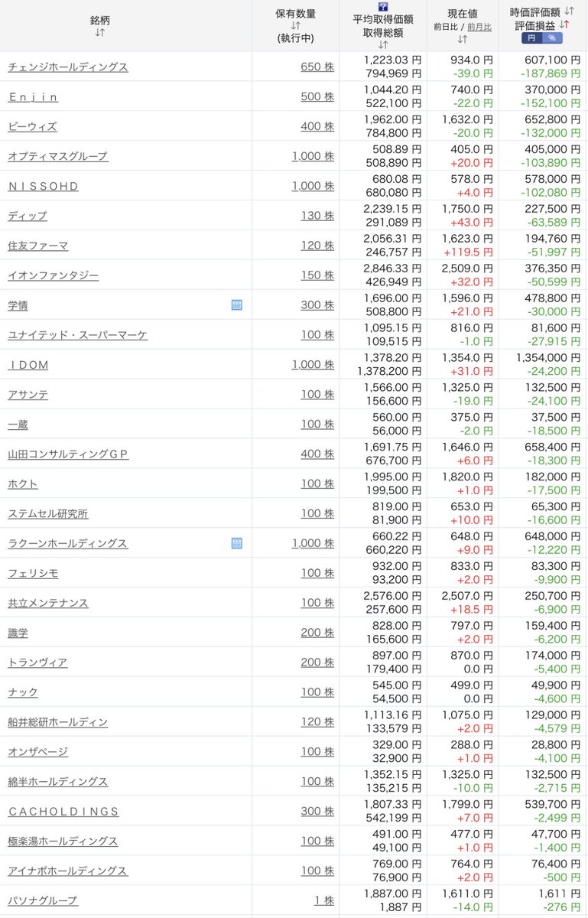
Task: Open ＣＡＣＨＯＬＤＩＮＧＳ stock link
Action: pyautogui.click(x=63, y=812)
